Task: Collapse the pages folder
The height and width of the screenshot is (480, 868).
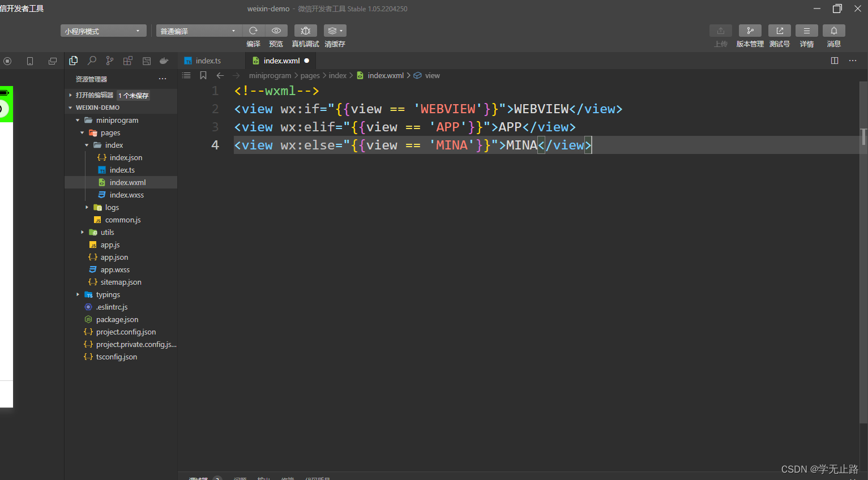Action: coord(82,132)
